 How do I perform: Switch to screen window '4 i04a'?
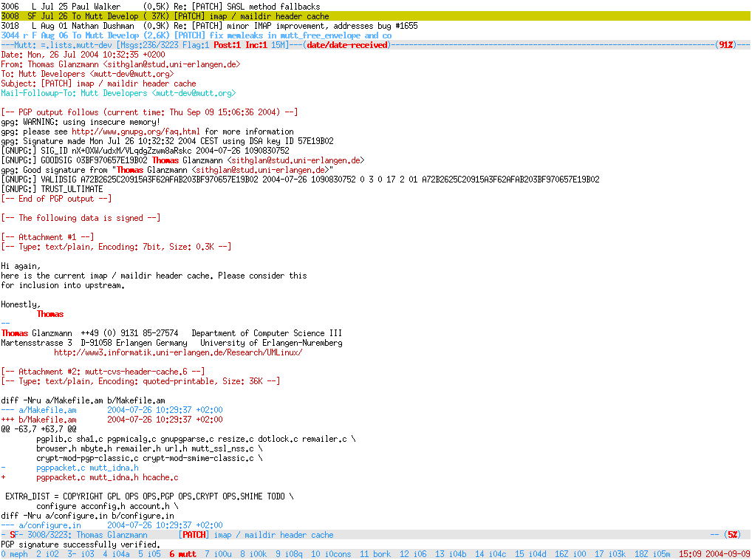116,554
